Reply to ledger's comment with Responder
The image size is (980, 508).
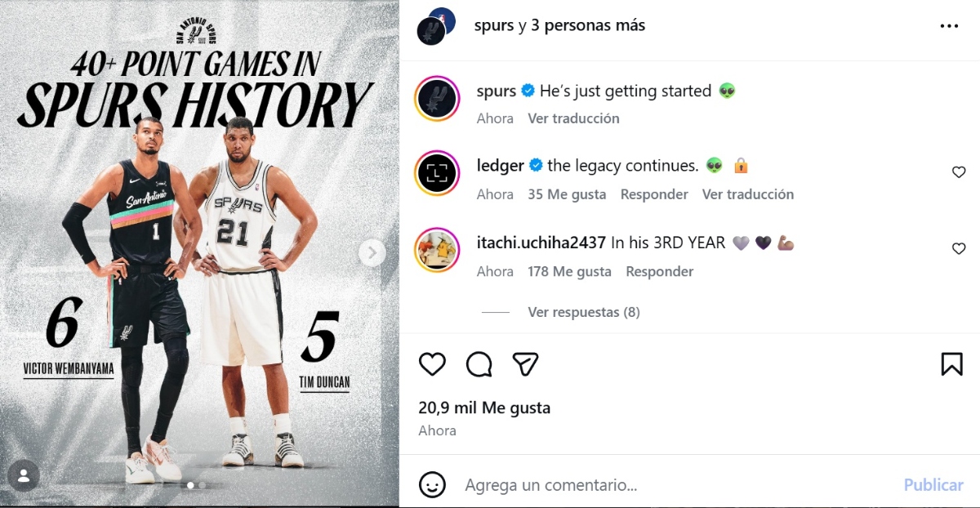tap(654, 194)
